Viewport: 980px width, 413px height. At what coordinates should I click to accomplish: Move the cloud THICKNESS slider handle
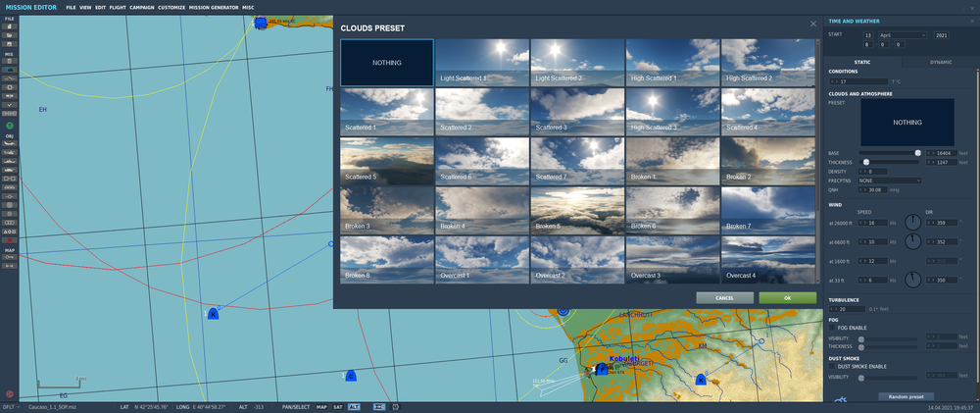(x=867, y=162)
